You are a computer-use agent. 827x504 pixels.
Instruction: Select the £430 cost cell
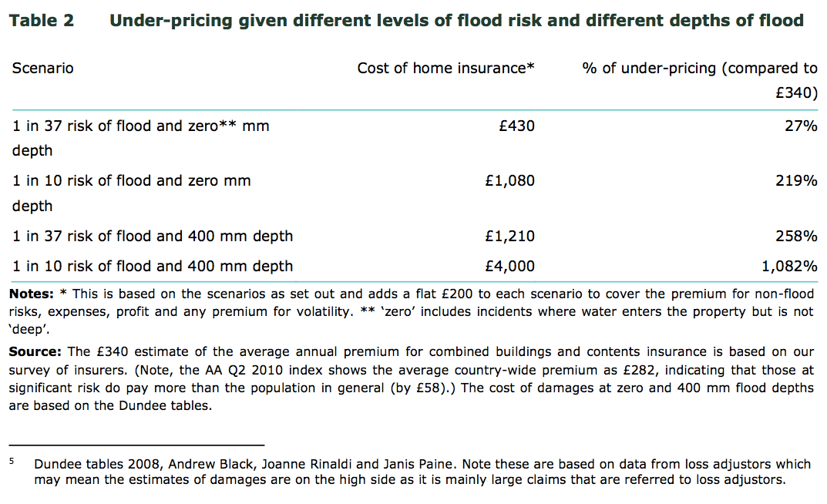click(516, 126)
